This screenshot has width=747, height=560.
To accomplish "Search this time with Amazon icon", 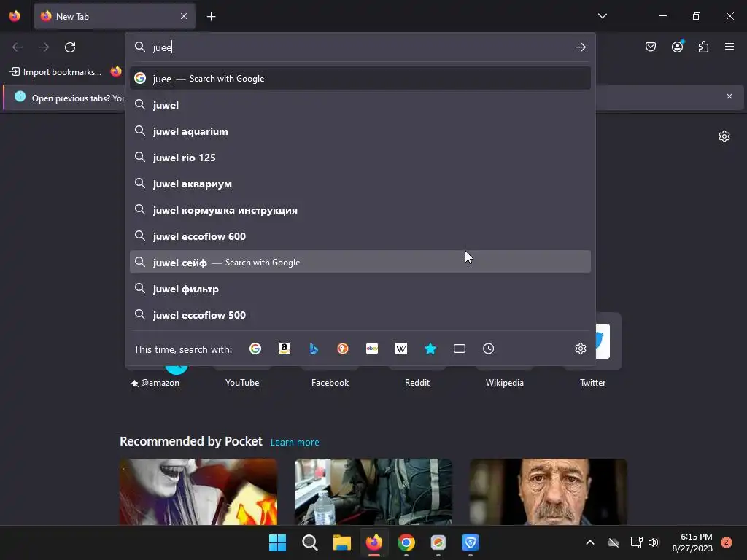I will pyautogui.click(x=285, y=349).
